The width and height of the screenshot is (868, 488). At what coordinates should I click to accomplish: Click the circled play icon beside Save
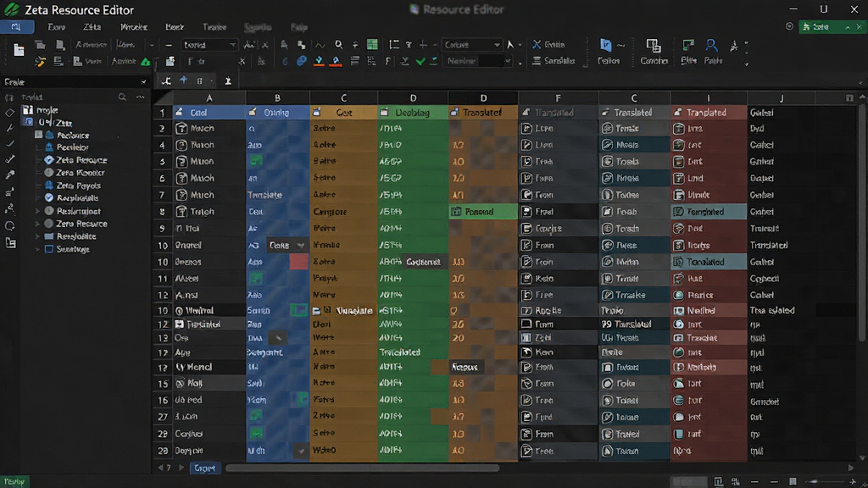point(789,26)
